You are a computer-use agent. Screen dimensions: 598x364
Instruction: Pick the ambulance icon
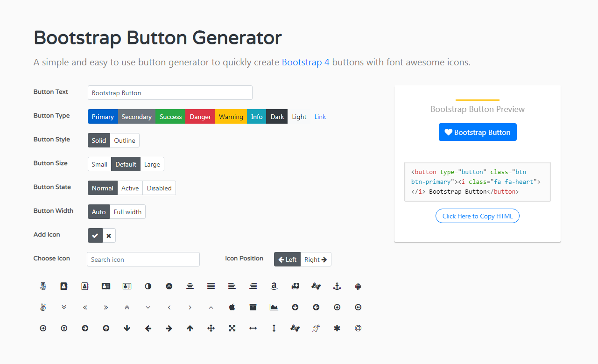pos(295,286)
